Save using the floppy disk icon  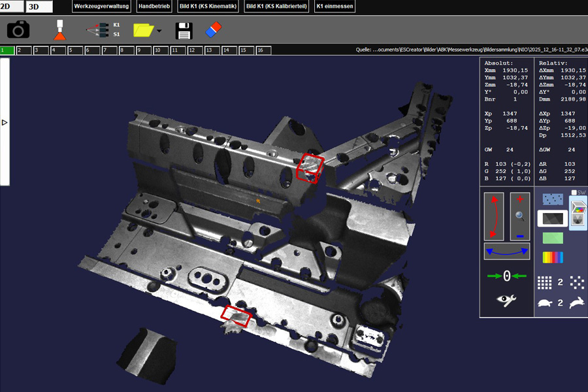point(184,30)
